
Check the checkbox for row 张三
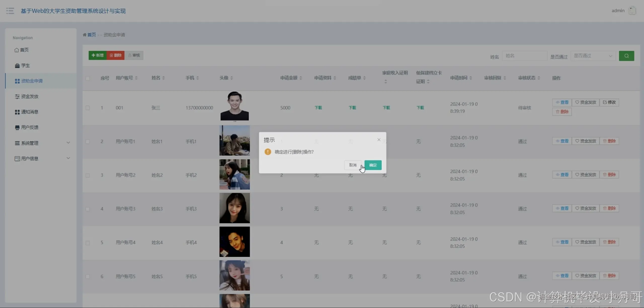point(88,108)
